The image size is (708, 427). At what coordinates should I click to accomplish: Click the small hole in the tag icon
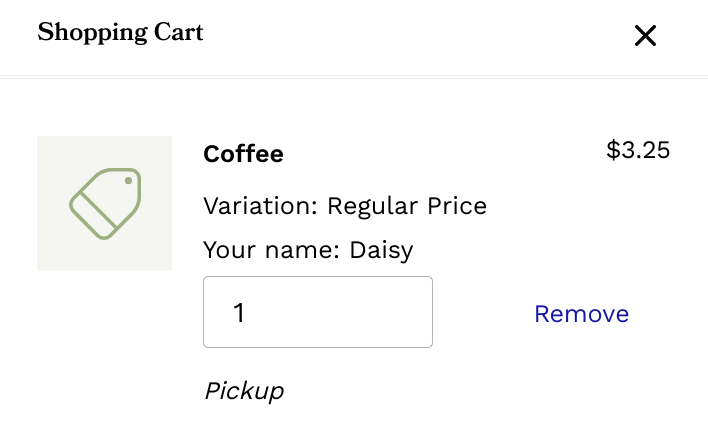(128, 181)
